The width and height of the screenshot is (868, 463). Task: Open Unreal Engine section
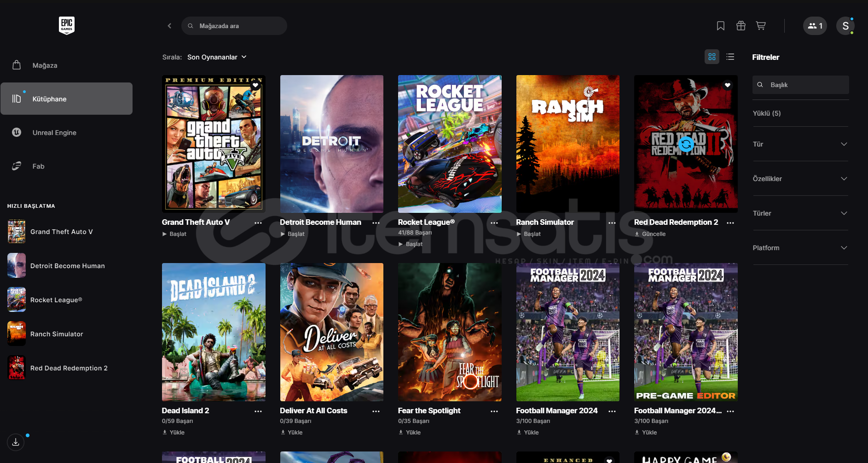point(66,133)
